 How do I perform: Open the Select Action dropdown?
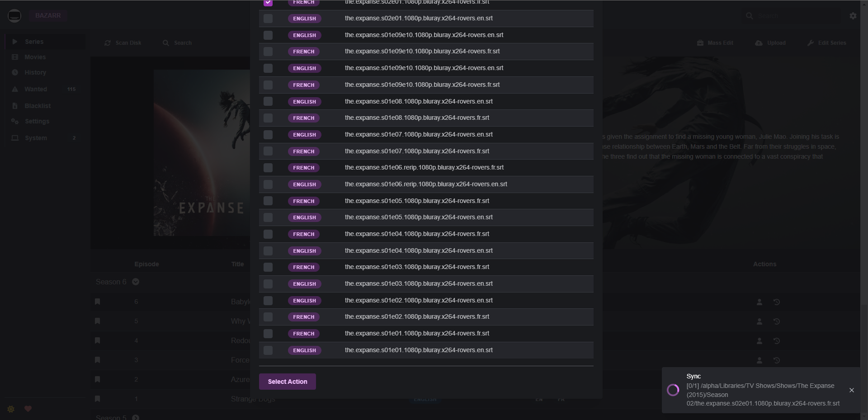tap(288, 382)
